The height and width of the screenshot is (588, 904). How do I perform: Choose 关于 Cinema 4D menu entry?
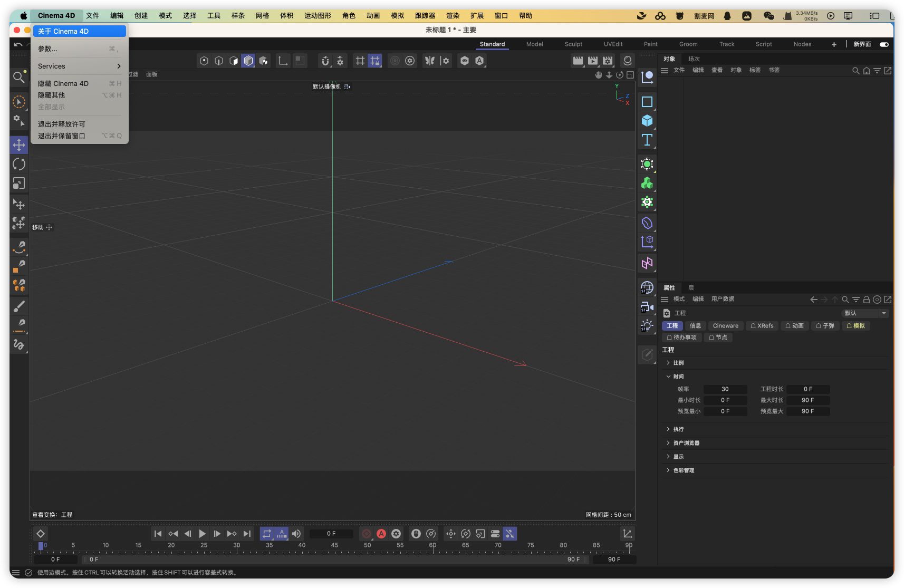[79, 31]
